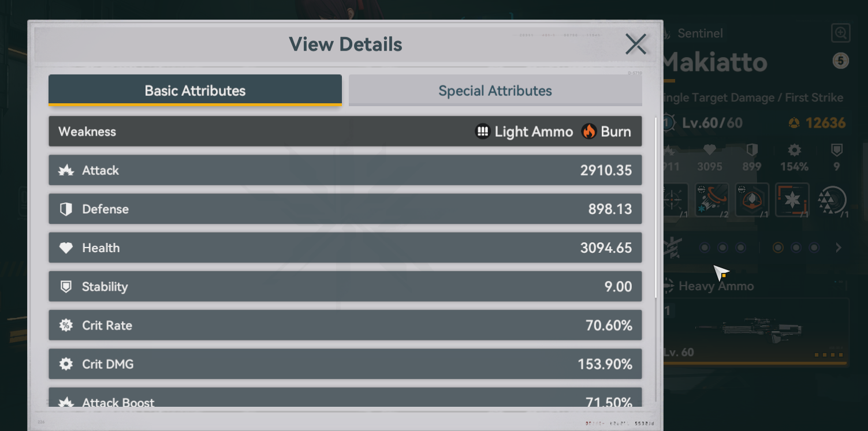Click the Attack stat icon
The image size is (868, 431).
(66, 170)
